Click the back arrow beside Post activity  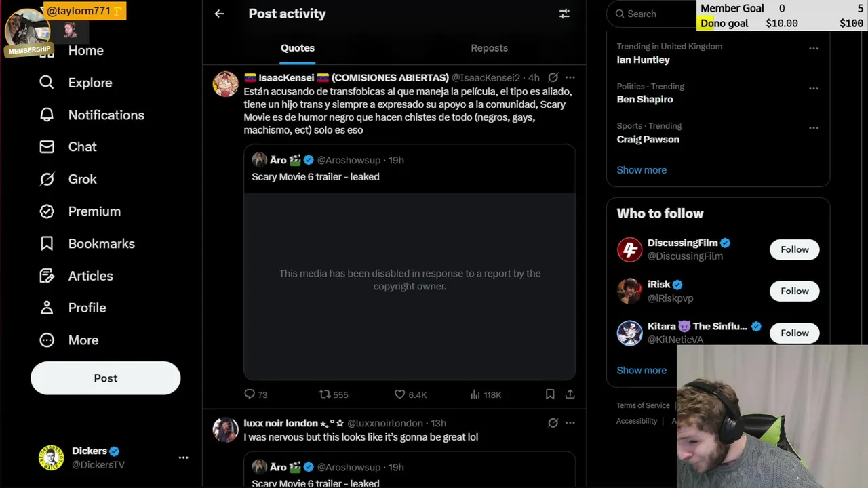tap(219, 14)
